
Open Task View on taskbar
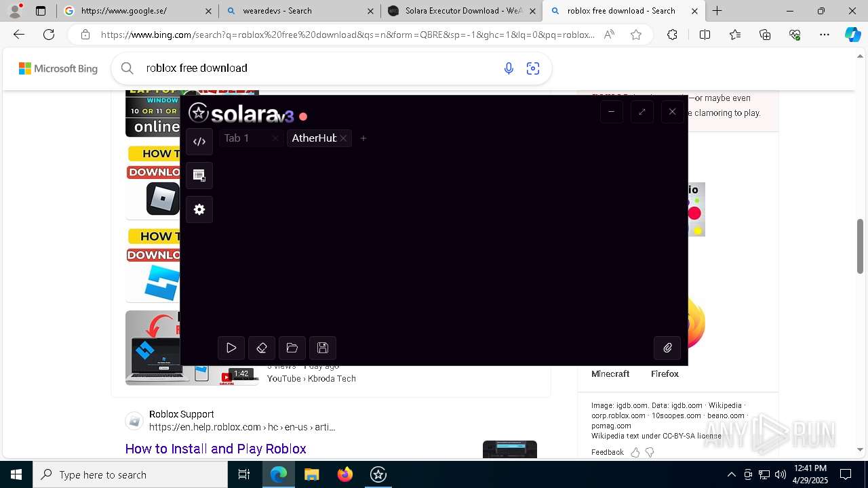244,474
